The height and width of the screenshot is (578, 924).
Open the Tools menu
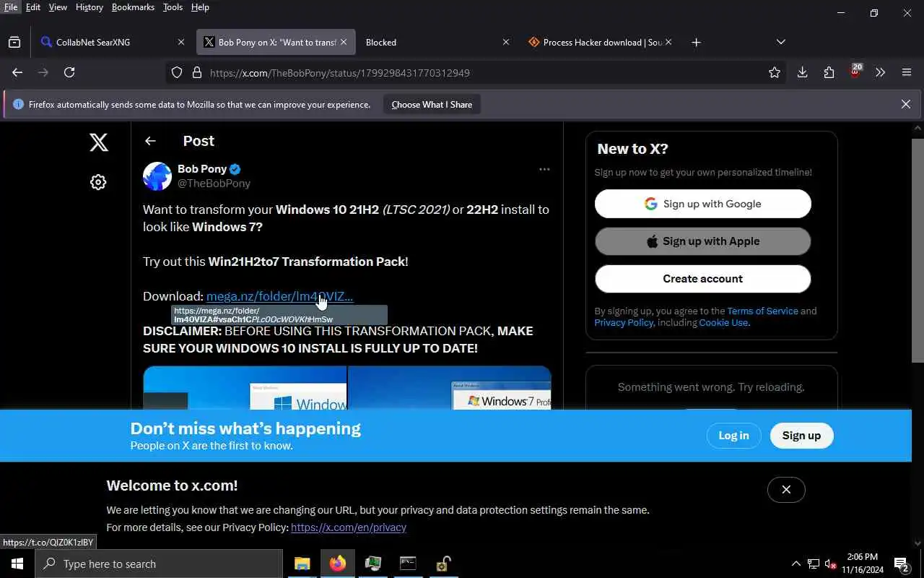coord(173,7)
